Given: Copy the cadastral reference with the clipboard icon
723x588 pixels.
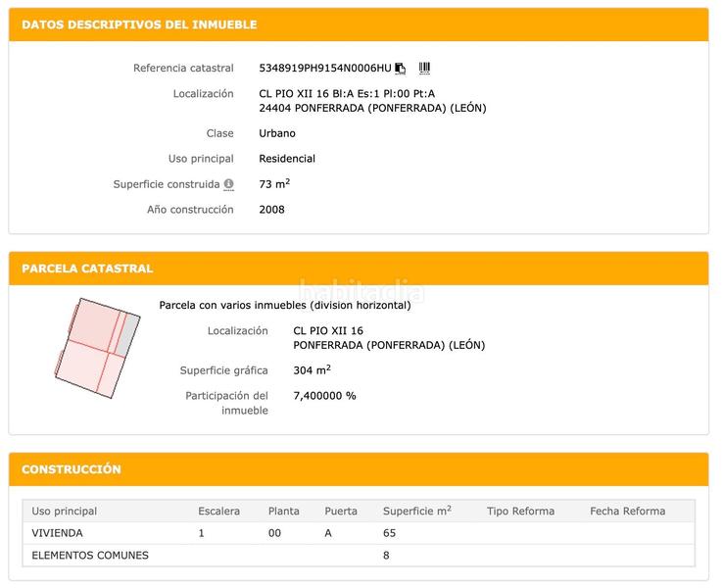Looking at the screenshot, I should tap(401, 69).
